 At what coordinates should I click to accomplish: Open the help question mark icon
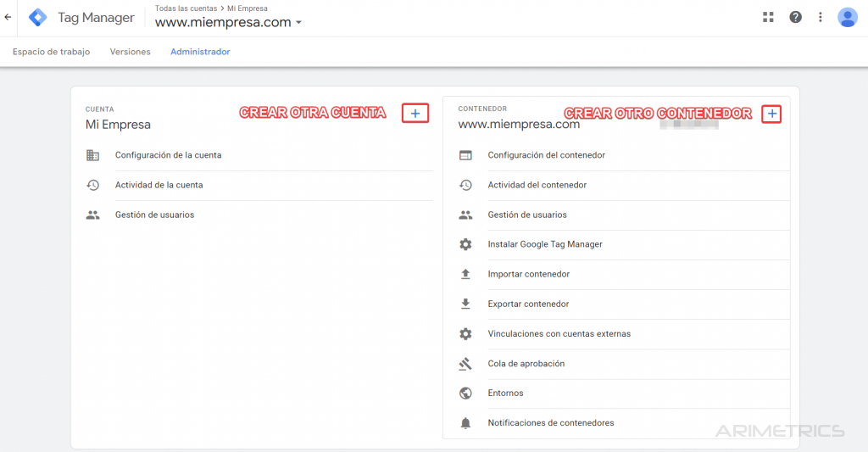pos(795,17)
